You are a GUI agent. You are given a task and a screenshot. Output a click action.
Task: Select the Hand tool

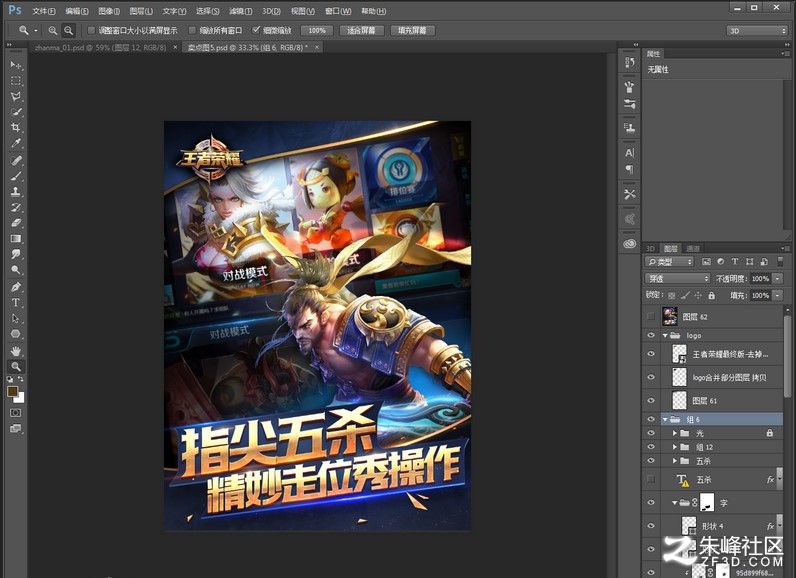coord(16,350)
